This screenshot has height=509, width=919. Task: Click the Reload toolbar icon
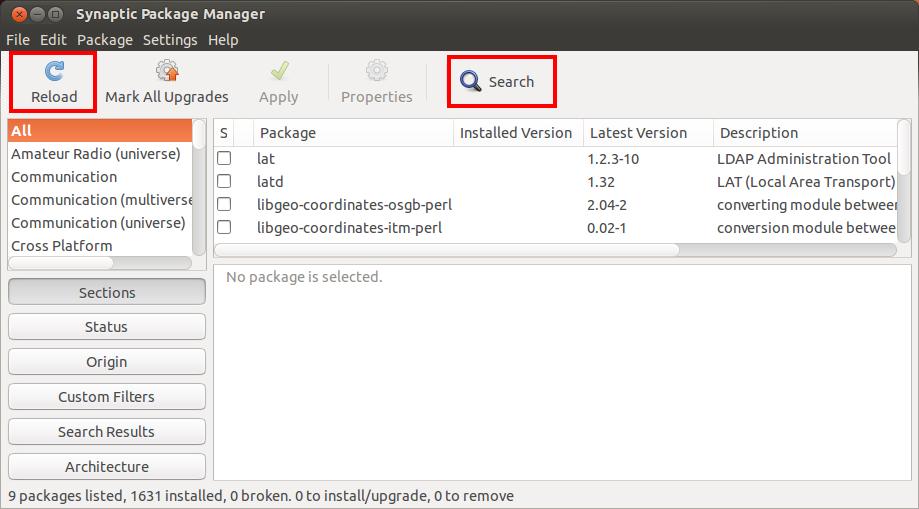click(x=54, y=71)
